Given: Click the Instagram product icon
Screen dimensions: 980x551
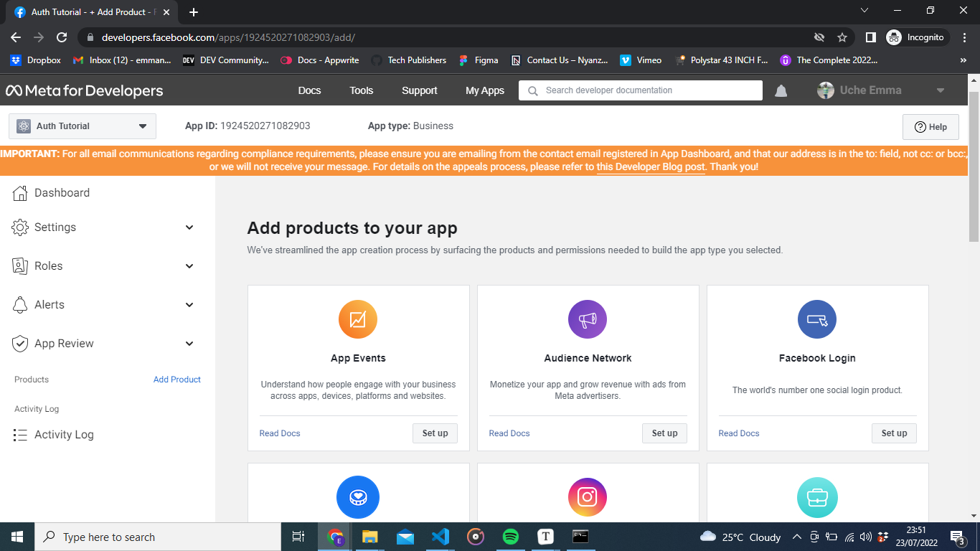Looking at the screenshot, I should (588, 497).
